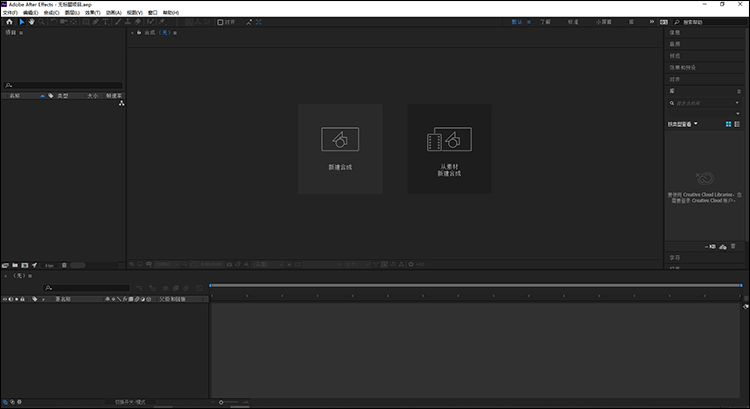Open the 信息 Info panel
Viewport: 750px width, 409px height.
(674, 33)
